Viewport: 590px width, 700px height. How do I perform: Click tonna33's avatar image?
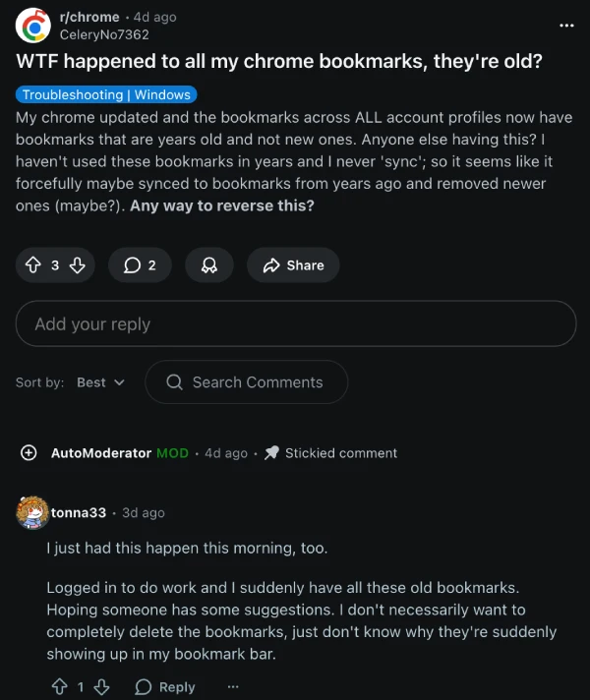32,513
